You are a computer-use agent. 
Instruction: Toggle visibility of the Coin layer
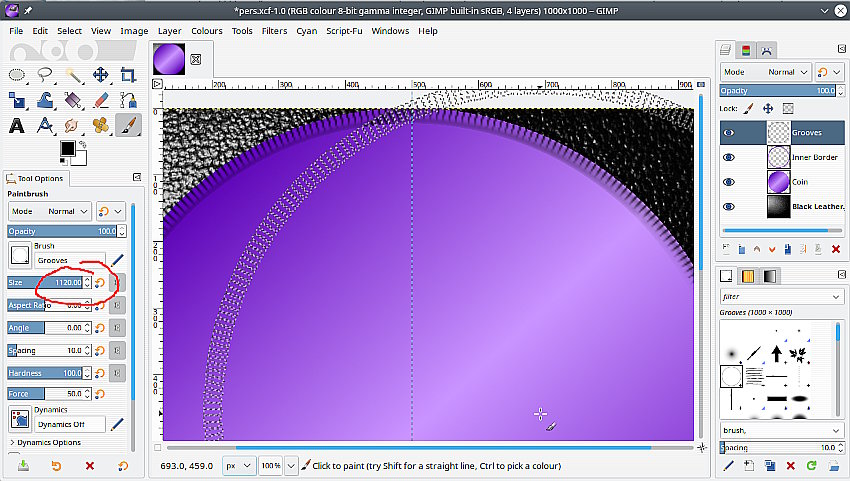(x=728, y=182)
